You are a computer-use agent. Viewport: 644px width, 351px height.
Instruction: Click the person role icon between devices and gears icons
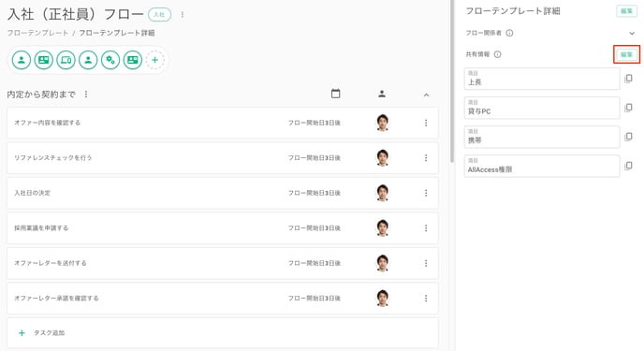click(88, 60)
